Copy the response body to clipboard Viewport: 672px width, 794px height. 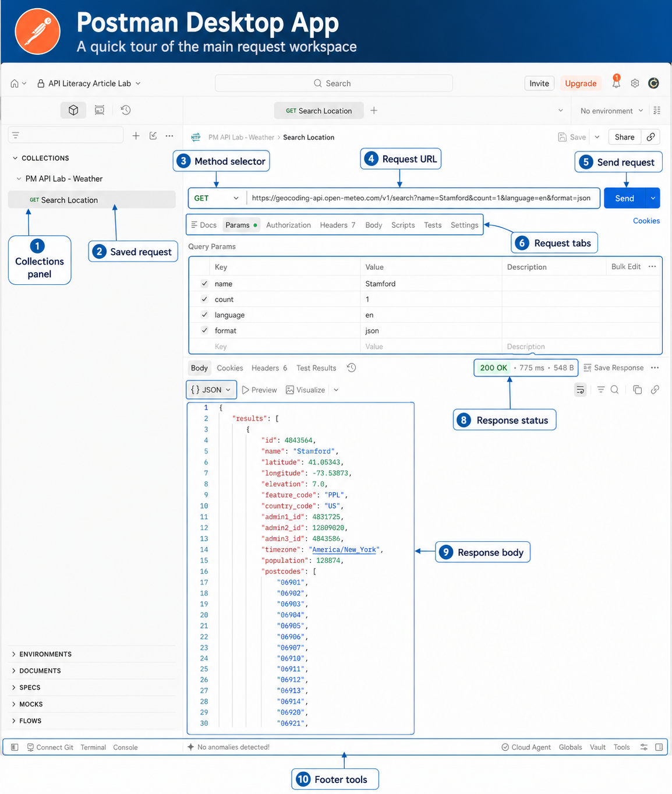pos(638,390)
